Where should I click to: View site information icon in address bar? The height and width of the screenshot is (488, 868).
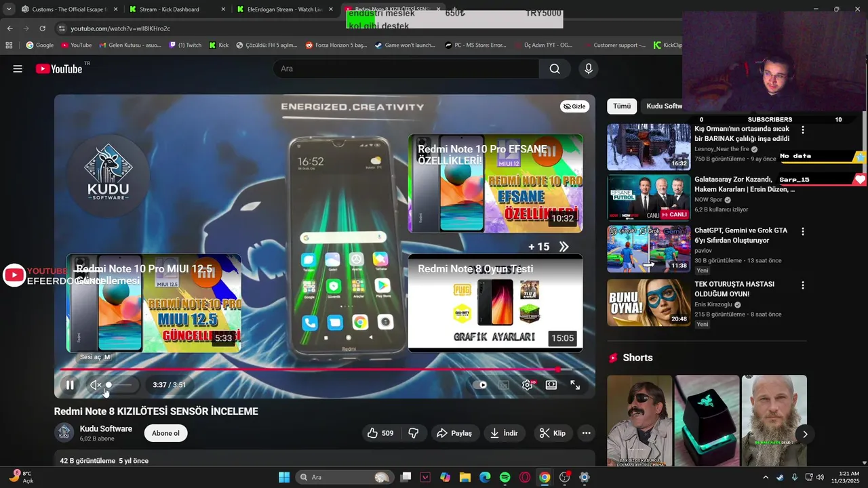pyautogui.click(x=62, y=28)
